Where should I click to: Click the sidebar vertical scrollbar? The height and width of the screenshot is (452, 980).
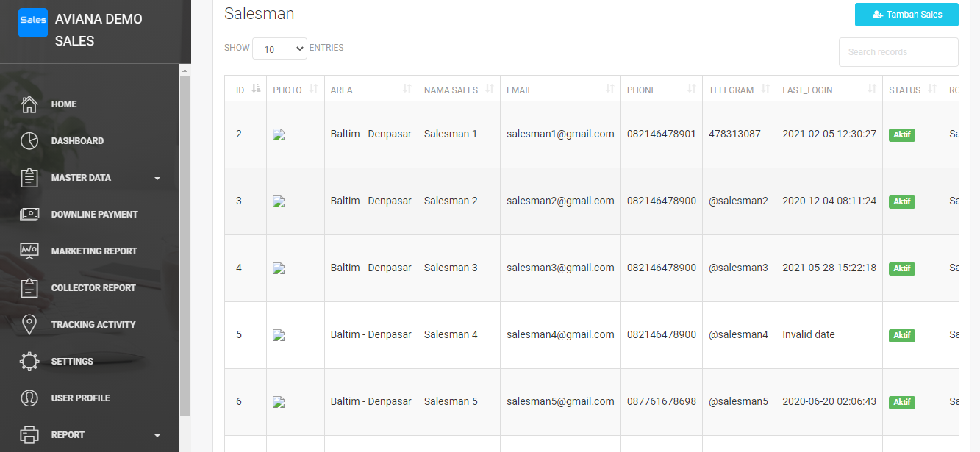185,243
